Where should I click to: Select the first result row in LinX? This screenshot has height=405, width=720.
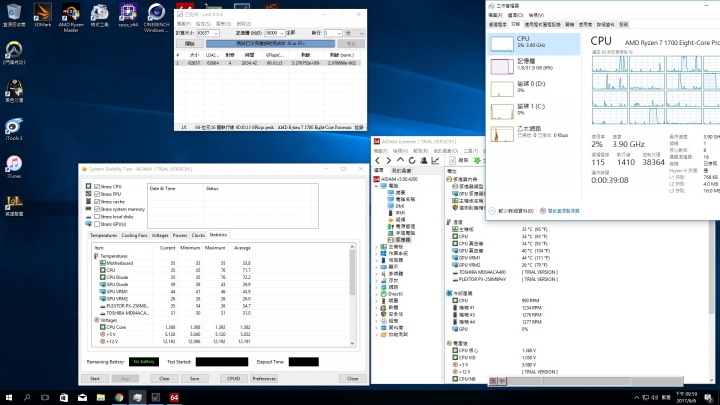[x=270, y=63]
